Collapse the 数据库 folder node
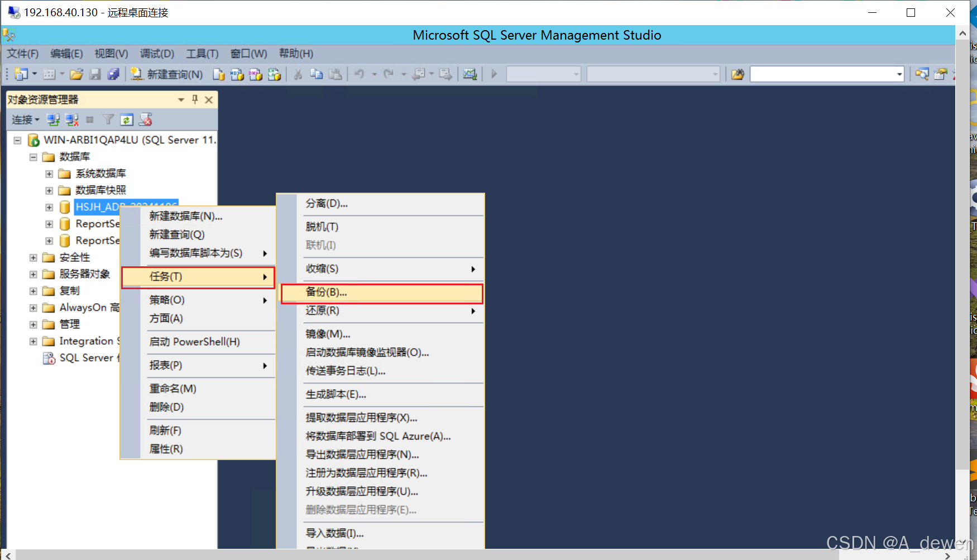 [x=33, y=157]
